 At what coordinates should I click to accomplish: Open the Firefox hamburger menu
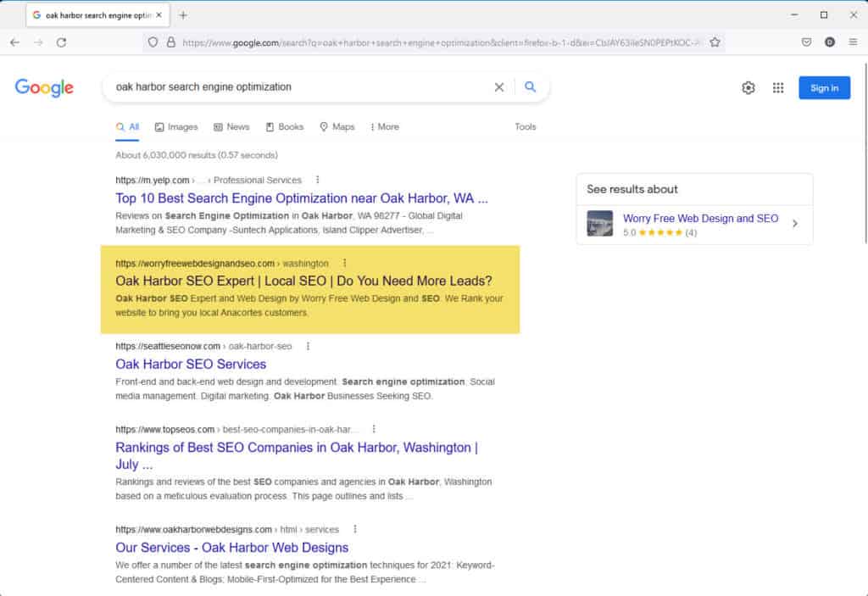pyautogui.click(x=853, y=42)
